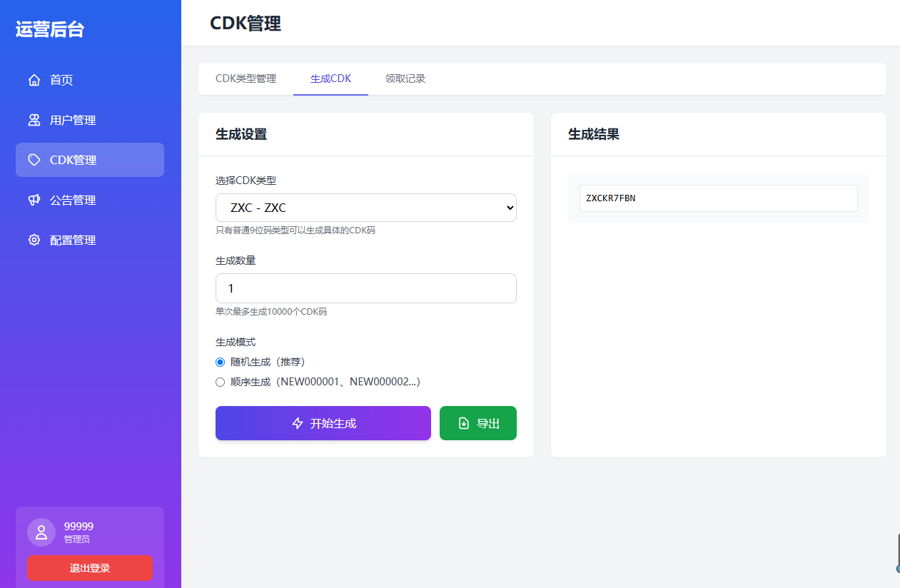Image resolution: width=900 pixels, height=588 pixels.
Task: Select the 顺序生成 radio option
Action: coord(221,382)
